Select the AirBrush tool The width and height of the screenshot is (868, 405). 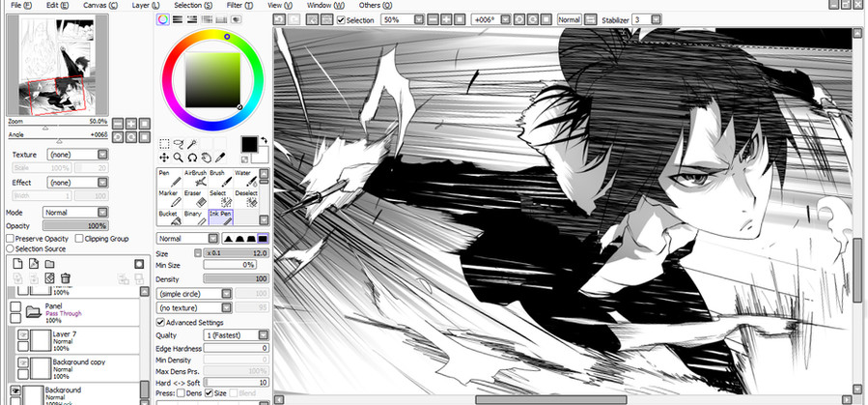[x=195, y=179]
